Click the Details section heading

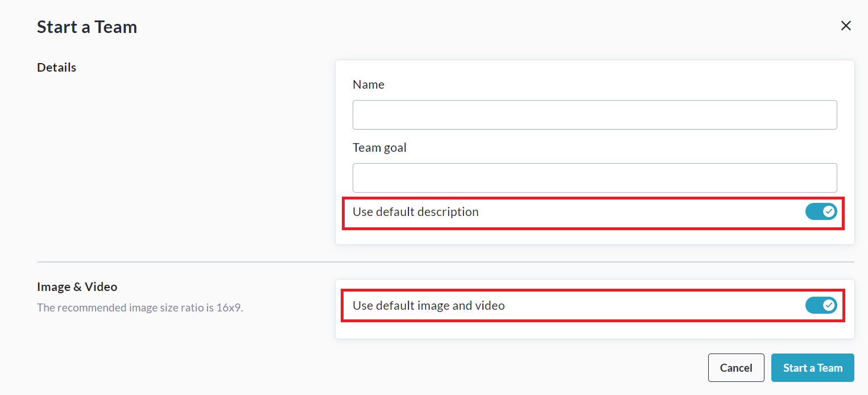point(56,67)
